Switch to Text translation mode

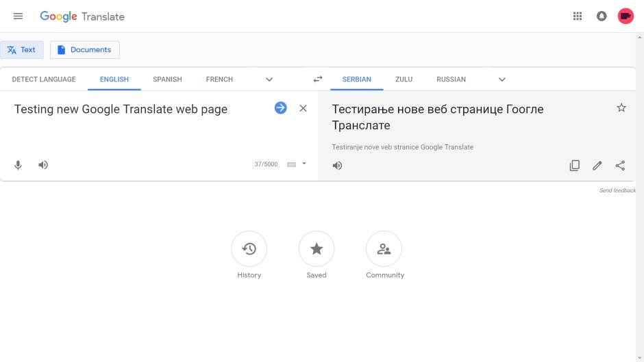(x=22, y=50)
